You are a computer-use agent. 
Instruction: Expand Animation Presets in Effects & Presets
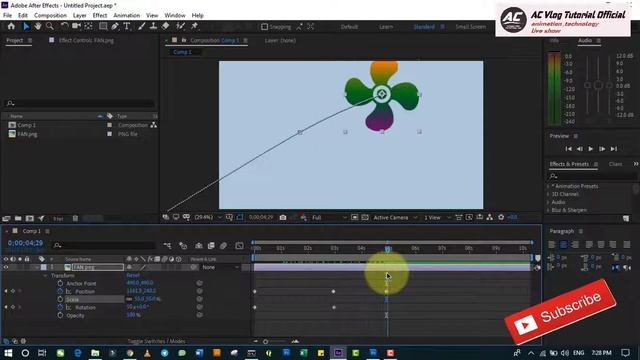[x=548, y=186]
